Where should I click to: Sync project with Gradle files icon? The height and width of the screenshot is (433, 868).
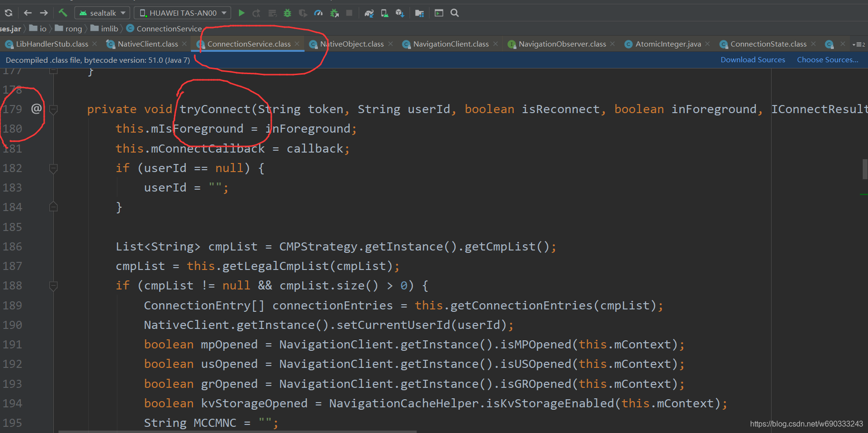coord(369,13)
